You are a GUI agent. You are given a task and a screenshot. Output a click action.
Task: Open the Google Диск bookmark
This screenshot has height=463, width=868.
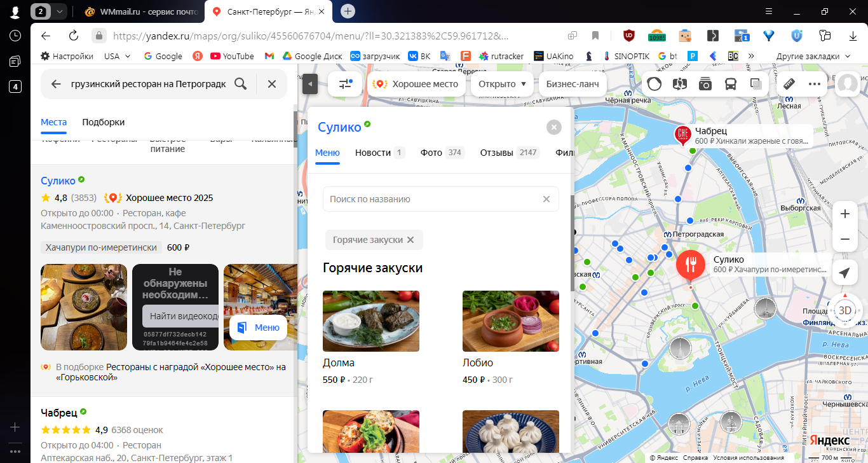point(312,56)
